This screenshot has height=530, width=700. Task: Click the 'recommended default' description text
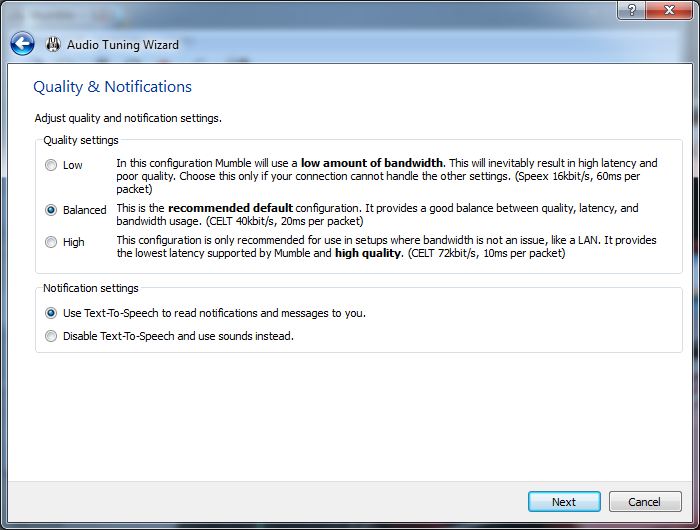tap(230, 208)
